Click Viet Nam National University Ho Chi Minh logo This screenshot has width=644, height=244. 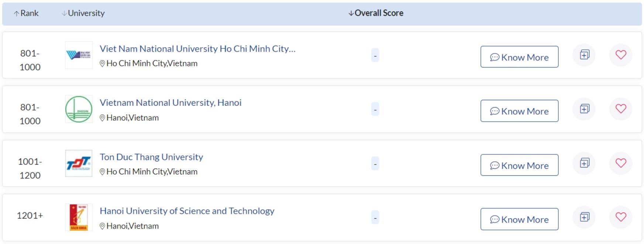pos(79,55)
